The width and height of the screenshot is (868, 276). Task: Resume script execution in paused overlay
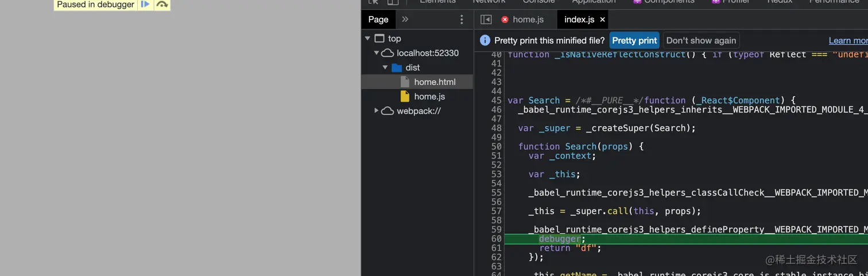(145, 5)
